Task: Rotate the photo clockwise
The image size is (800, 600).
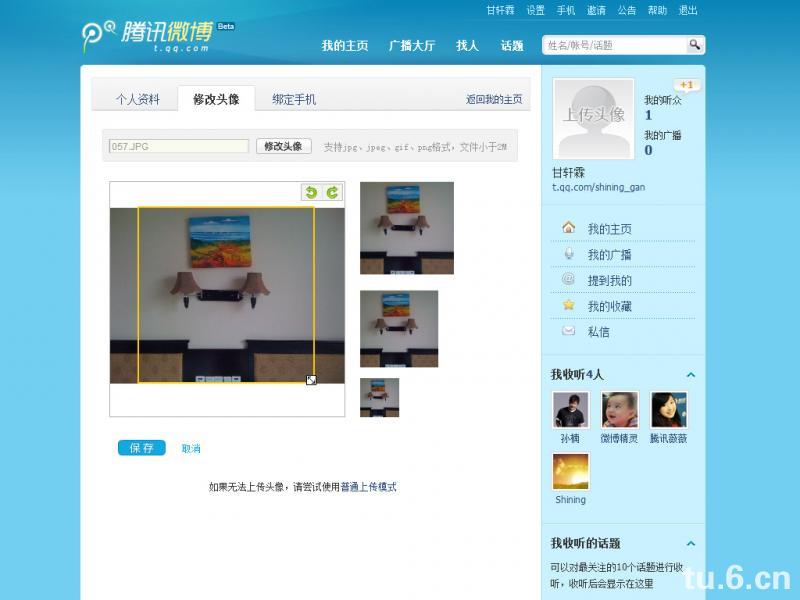Action: 332,192
